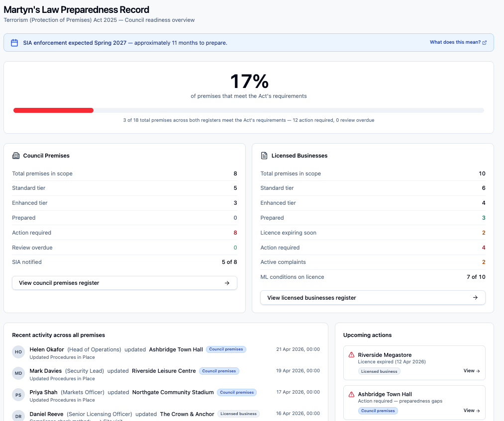Click the 'Martyn's Law Preparedness Record' title
Image resolution: width=504 pixels, height=421 pixels.
pyautogui.click(x=77, y=9)
